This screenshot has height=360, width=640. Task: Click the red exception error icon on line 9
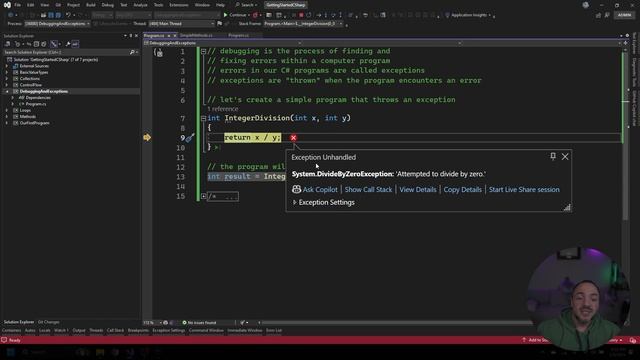[293, 138]
